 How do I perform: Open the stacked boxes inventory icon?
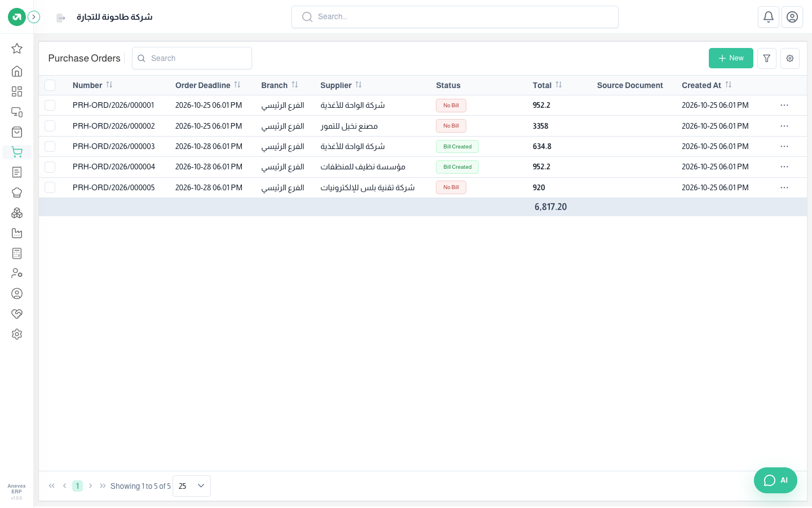pos(17,213)
